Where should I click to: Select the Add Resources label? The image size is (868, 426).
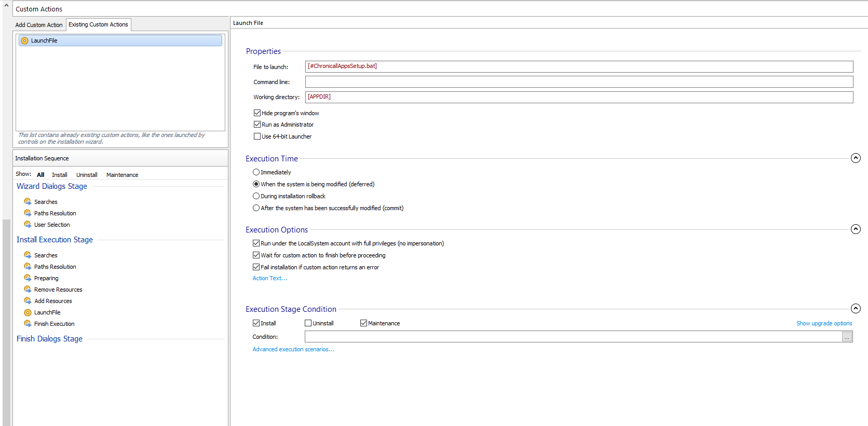53,301
